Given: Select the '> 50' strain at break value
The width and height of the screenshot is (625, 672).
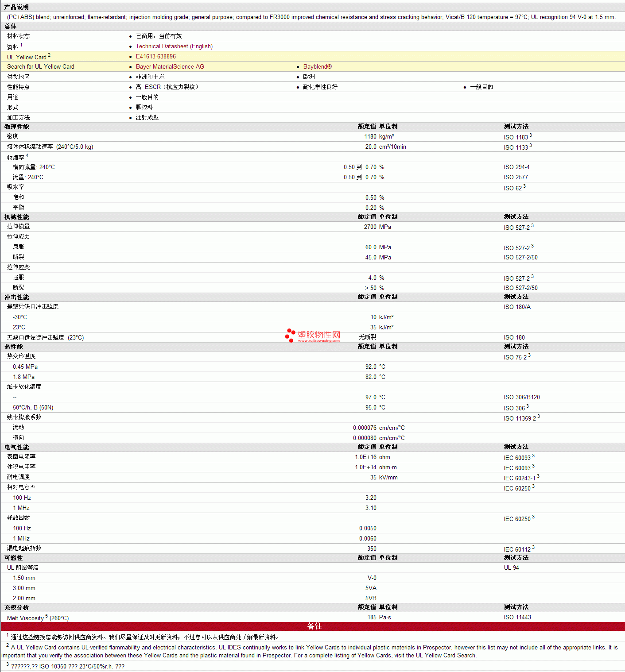Looking at the screenshot, I should pyautogui.click(x=371, y=288).
